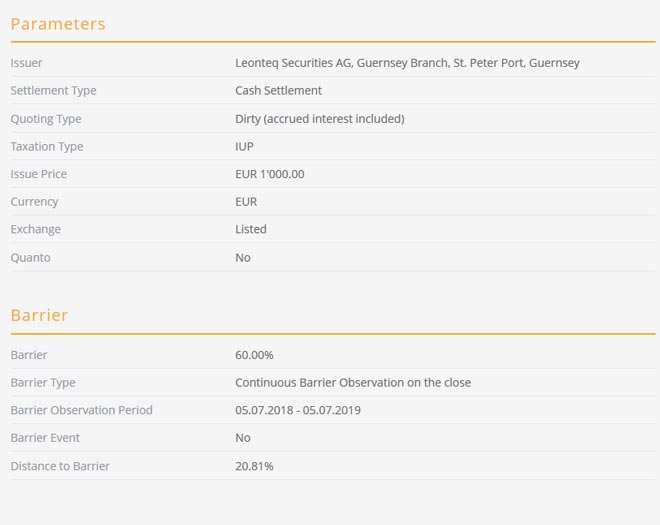
Task: Click the Issuer row label
Action: pos(26,63)
